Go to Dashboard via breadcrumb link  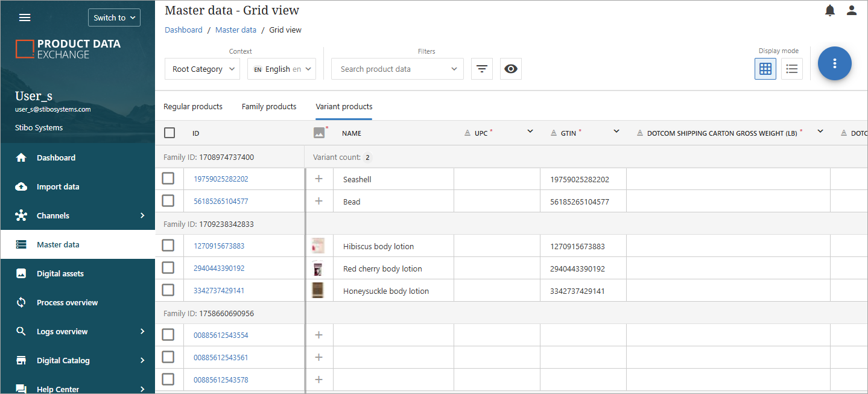click(183, 30)
